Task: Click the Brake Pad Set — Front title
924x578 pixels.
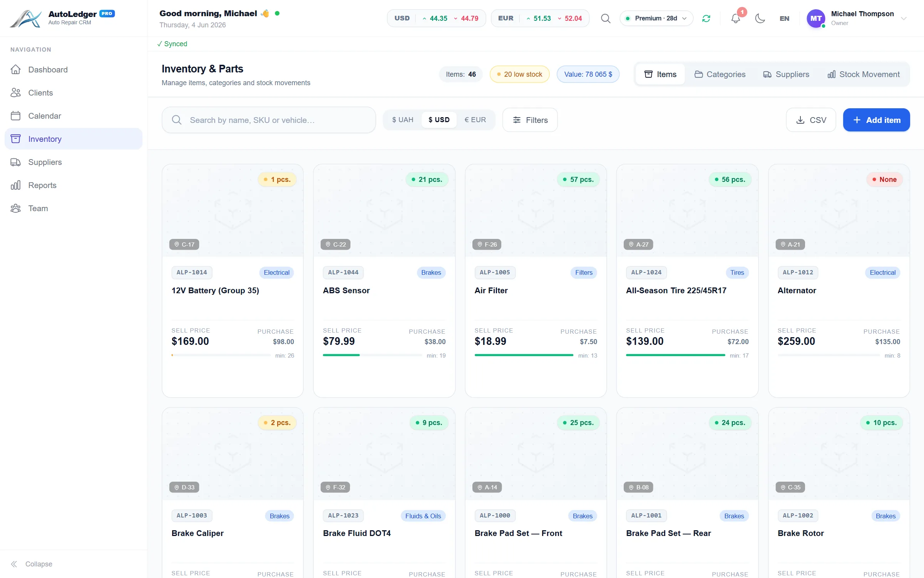Action: (518, 533)
